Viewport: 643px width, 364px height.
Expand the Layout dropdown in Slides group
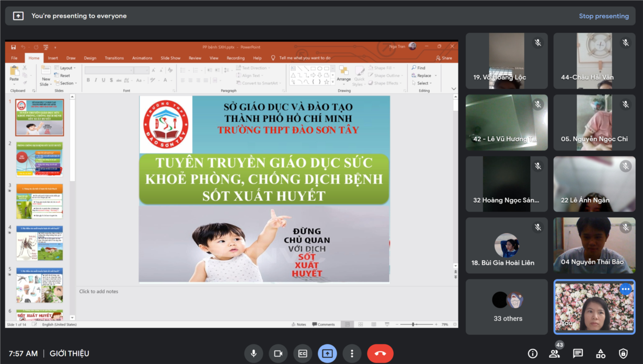tap(67, 68)
